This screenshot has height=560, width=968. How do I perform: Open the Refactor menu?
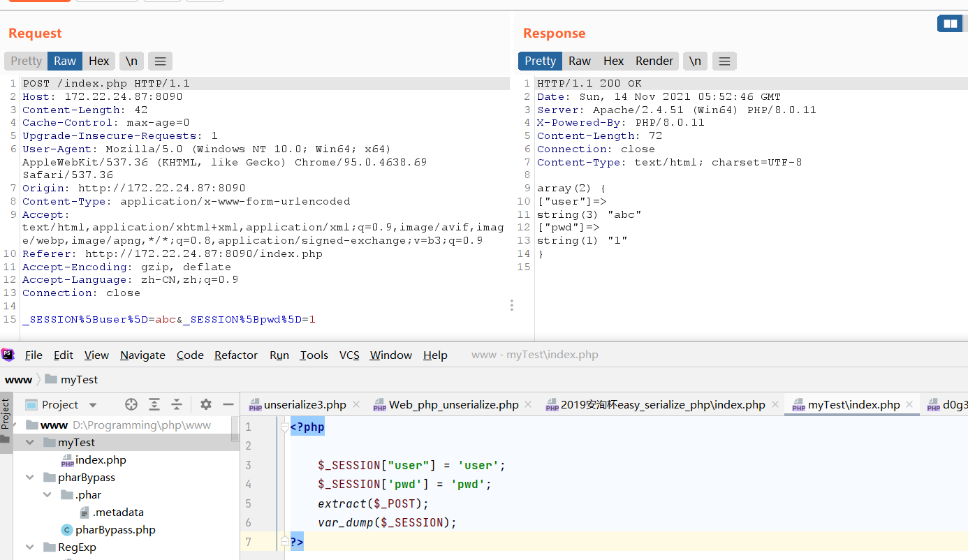pyautogui.click(x=235, y=355)
